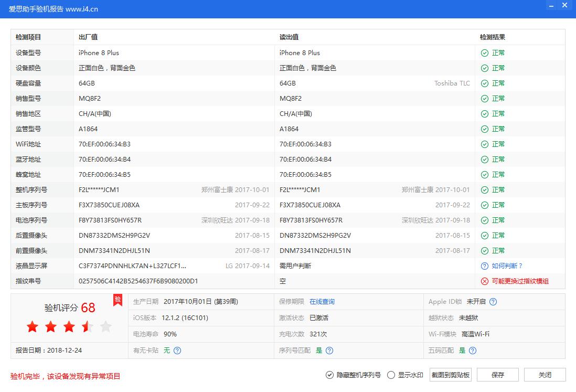Click the help icon beside 有无卡贴
The image size is (576, 392).
pos(177,350)
